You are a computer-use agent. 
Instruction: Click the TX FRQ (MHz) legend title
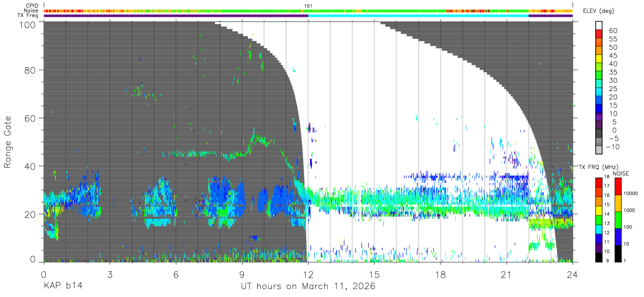(597, 167)
